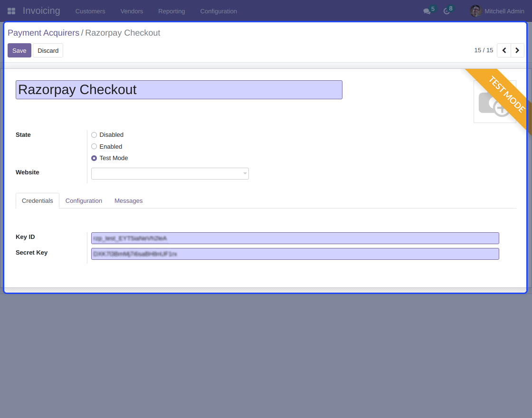Screen dimensions: 532x418
Task: Select the Disabled state radio button
Action: (94, 135)
